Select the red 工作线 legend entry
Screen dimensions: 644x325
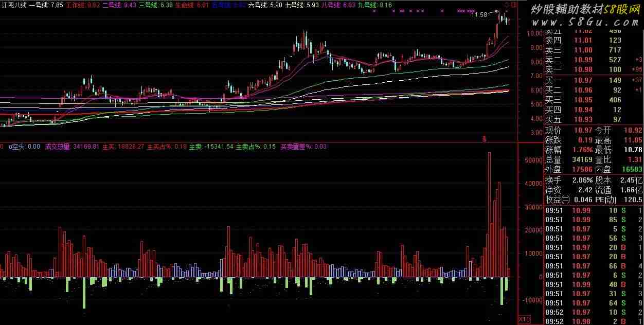tap(82, 5)
